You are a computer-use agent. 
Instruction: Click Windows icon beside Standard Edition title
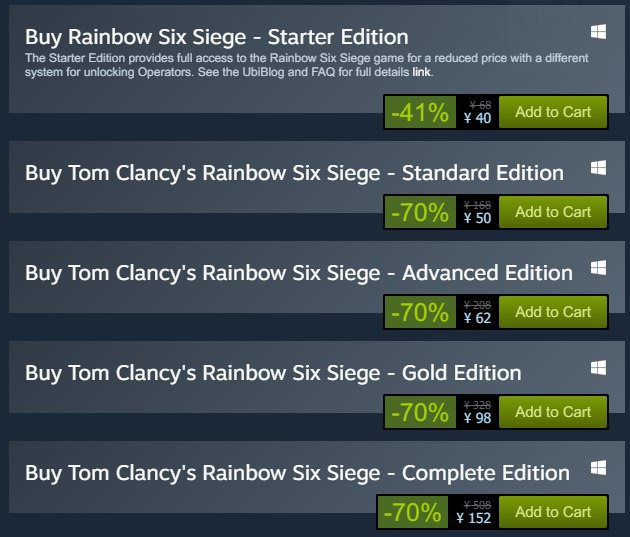click(x=598, y=167)
